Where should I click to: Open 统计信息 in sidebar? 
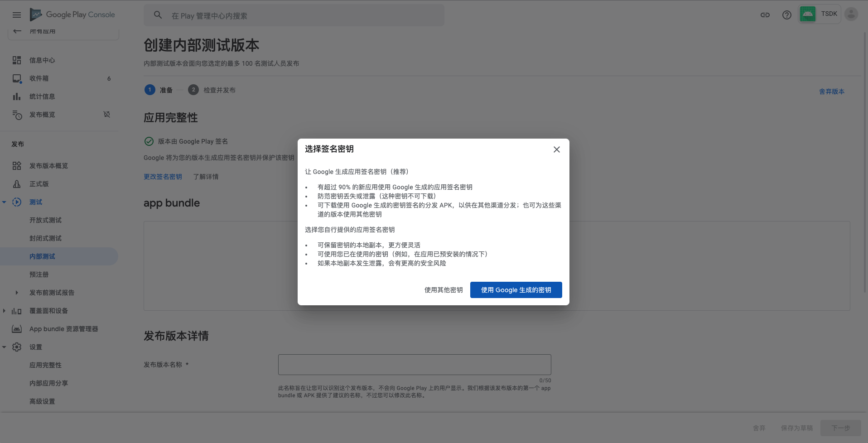(42, 96)
